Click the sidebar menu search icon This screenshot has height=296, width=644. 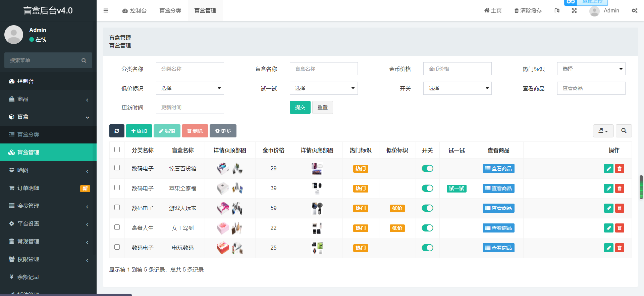(84, 60)
